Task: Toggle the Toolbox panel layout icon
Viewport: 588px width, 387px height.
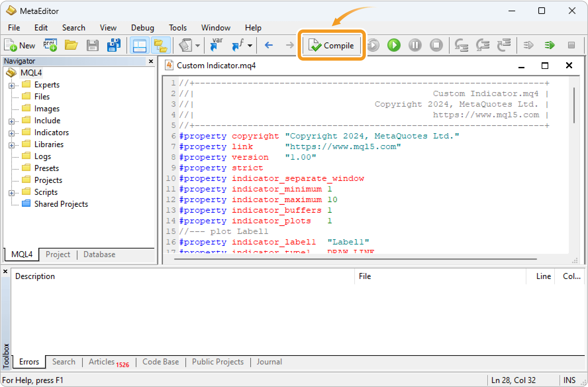Action: [x=140, y=45]
